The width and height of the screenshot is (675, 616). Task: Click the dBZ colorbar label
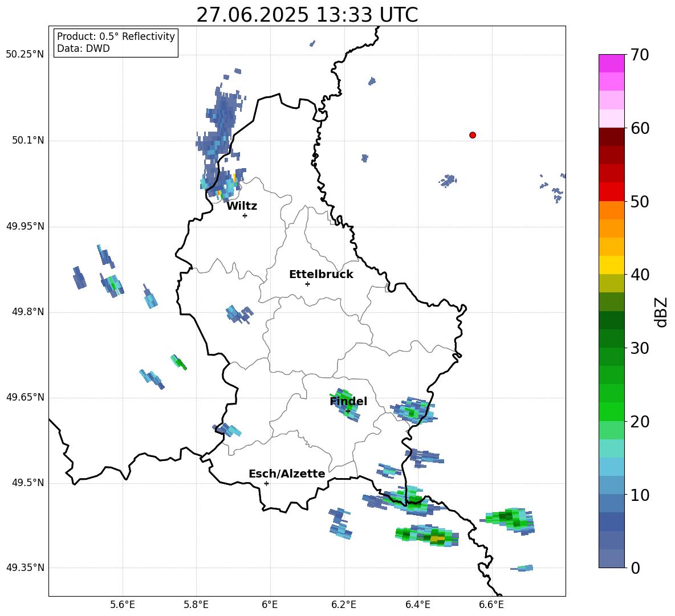(661, 312)
